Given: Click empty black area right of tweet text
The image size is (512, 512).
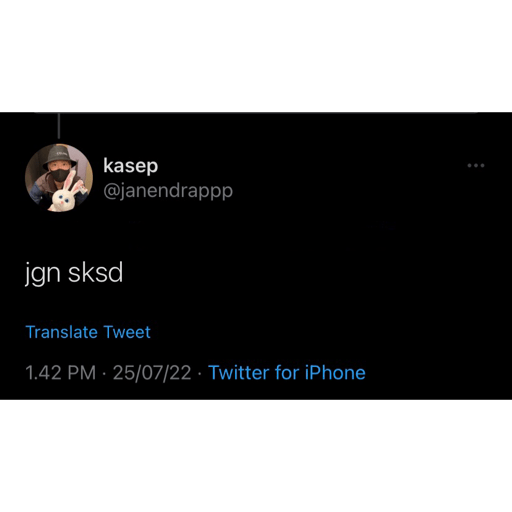Looking at the screenshot, I should [x=300, y=273].
